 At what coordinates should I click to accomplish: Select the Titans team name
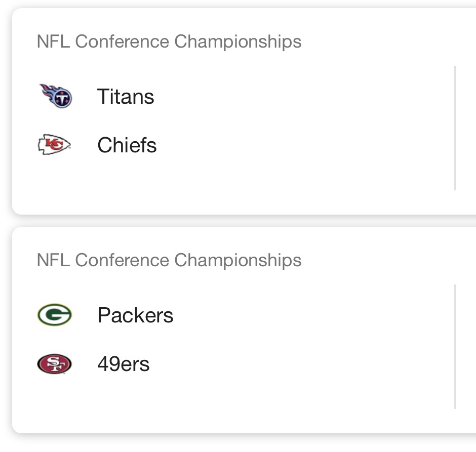126,97
